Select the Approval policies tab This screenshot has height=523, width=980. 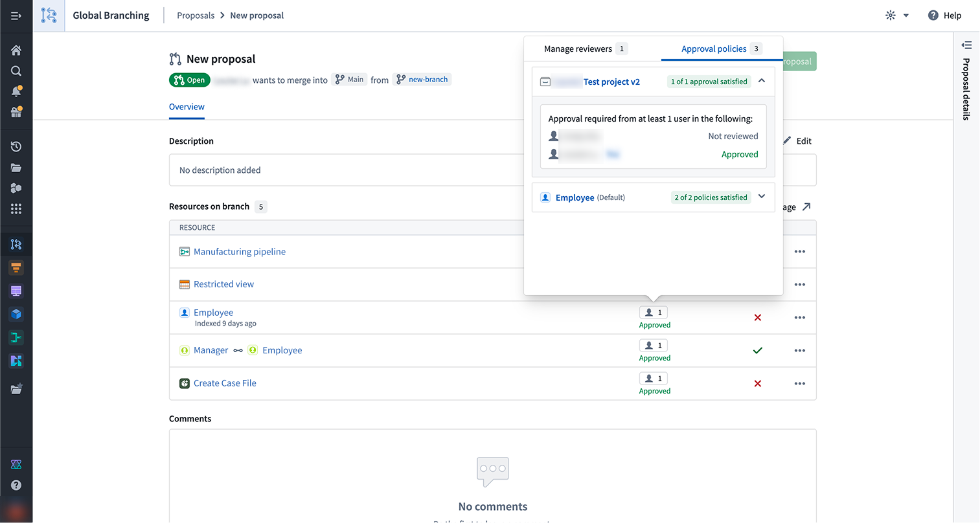coord(722,49)
